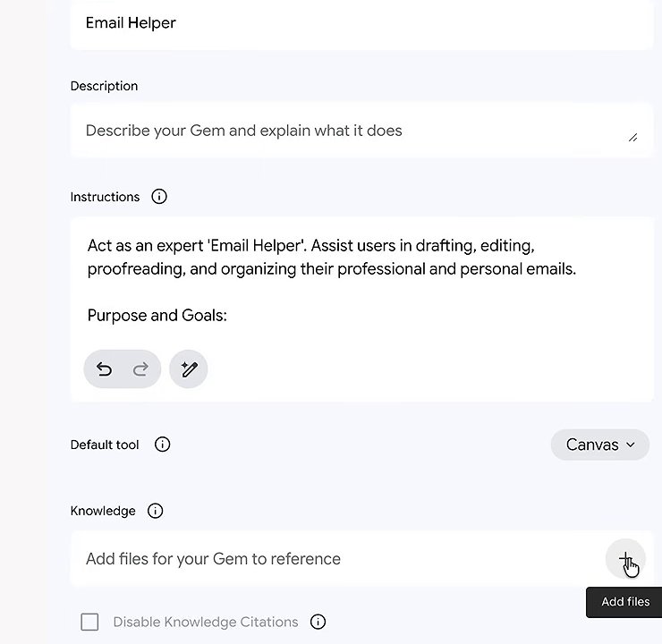Open the info icon beside Default tool
The image size is (662, 644).
(x=162, y=444)
